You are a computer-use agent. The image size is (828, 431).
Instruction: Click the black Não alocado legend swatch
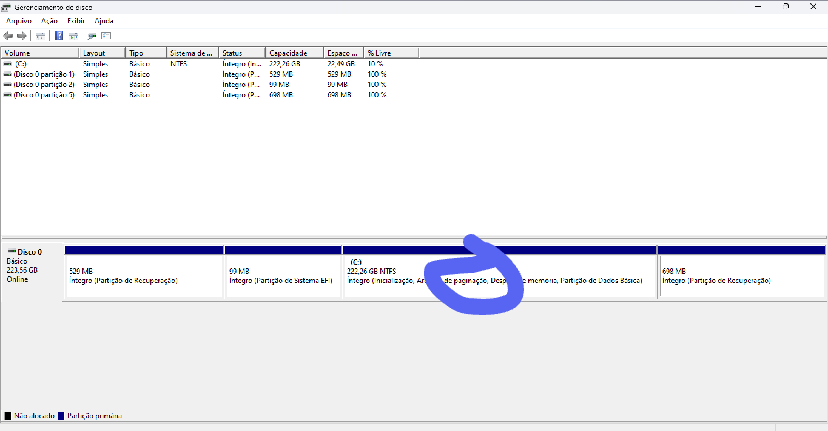(x=7, y=416)
